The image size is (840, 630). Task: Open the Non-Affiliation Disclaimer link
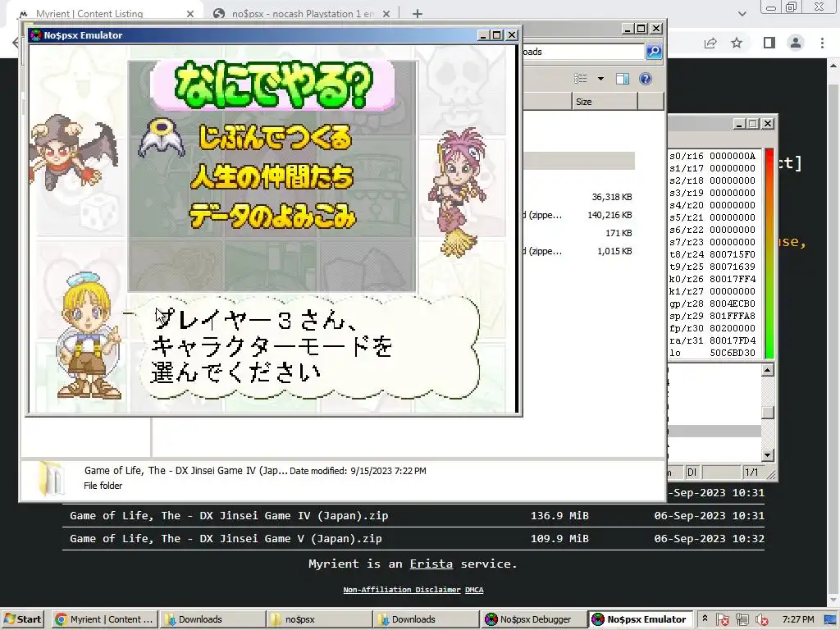tap(402, 589)
